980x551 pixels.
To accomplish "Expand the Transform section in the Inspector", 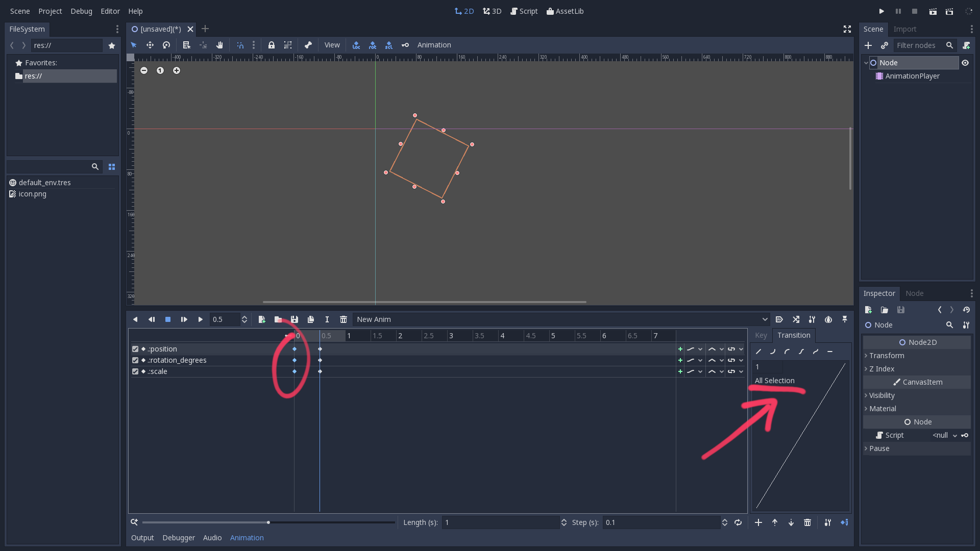I will click(887, 356).
